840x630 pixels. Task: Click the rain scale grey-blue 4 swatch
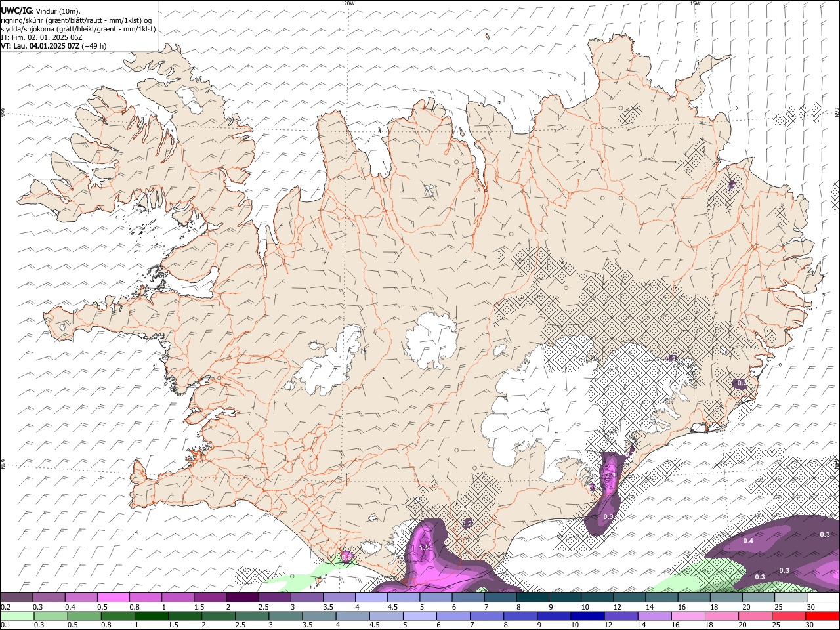[353, 616]
